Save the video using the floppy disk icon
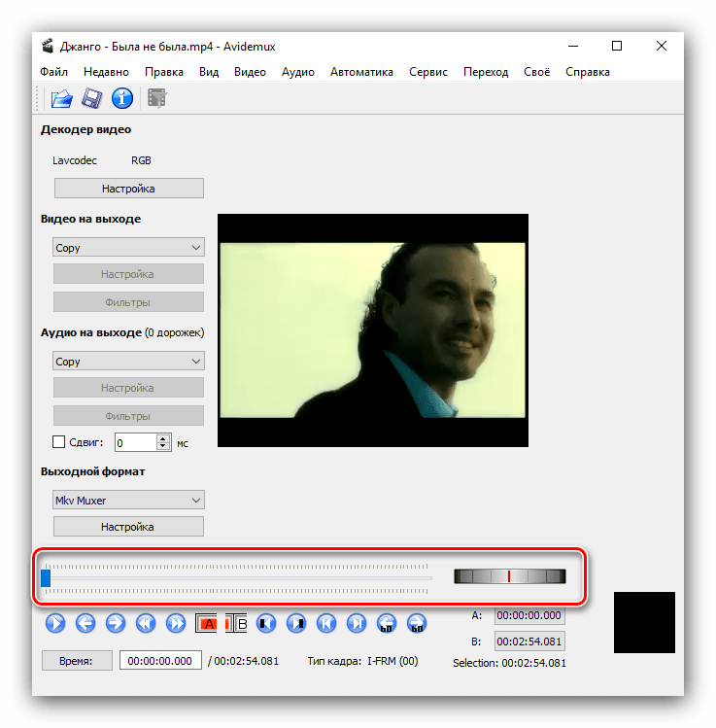This screenshot has width=716, height=728. click(92, 98)
